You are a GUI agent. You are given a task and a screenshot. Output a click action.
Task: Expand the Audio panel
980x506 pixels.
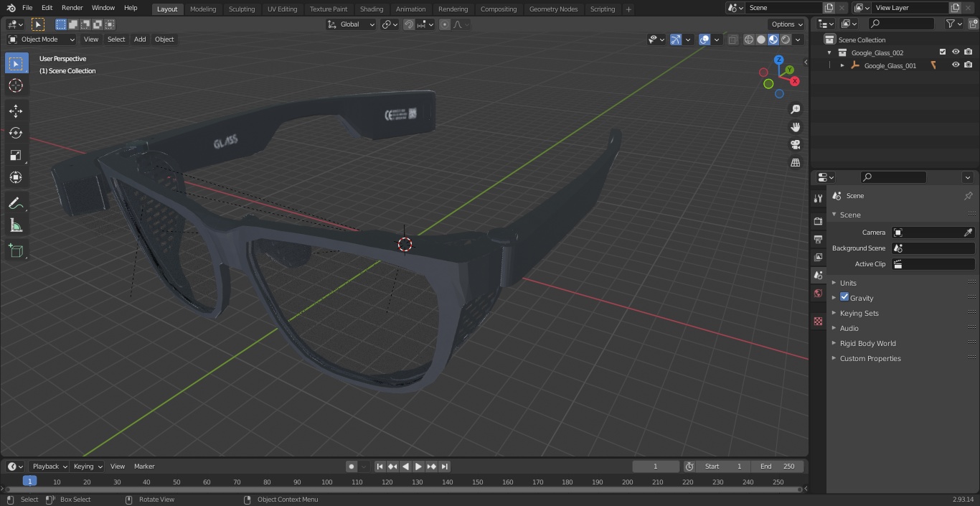coord(849,328)
